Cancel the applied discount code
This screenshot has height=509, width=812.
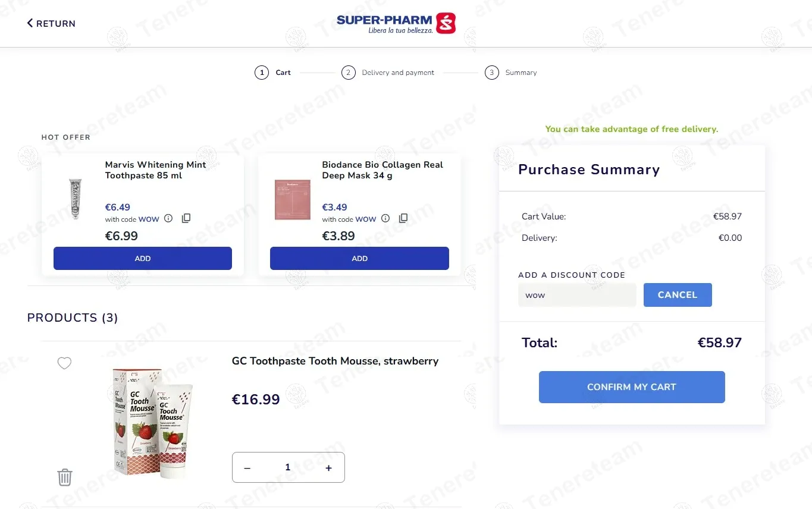click(x=678, y=295)
